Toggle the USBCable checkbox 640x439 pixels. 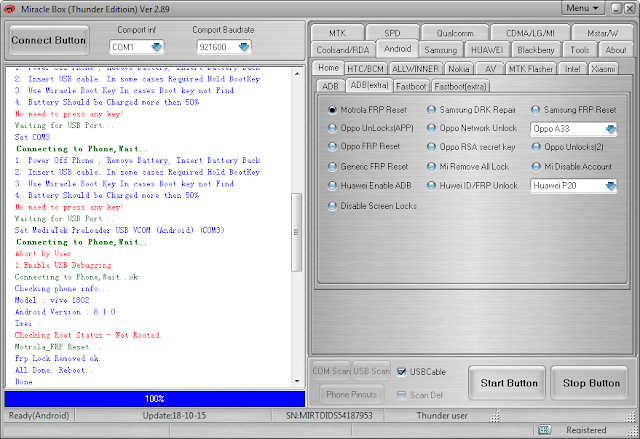(402, 372)
